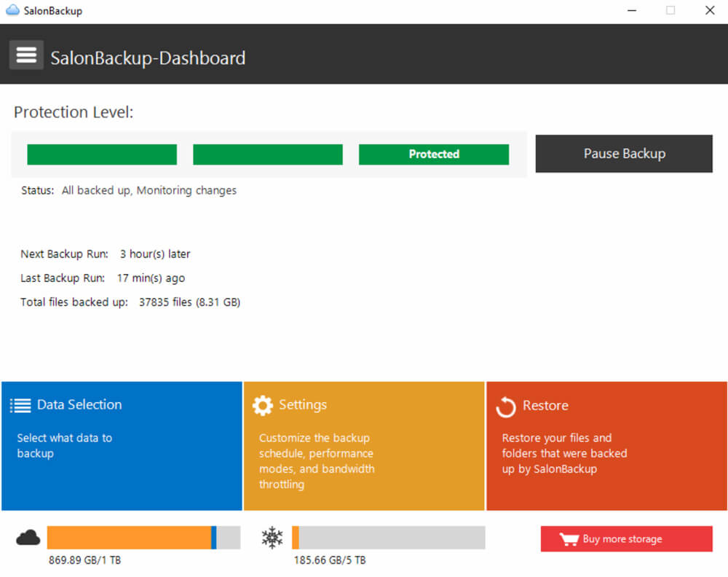Click the 'Protection Level:' heading
This screenshot has height=577, width=728.
pyautogui.click(x=74, y=112)
